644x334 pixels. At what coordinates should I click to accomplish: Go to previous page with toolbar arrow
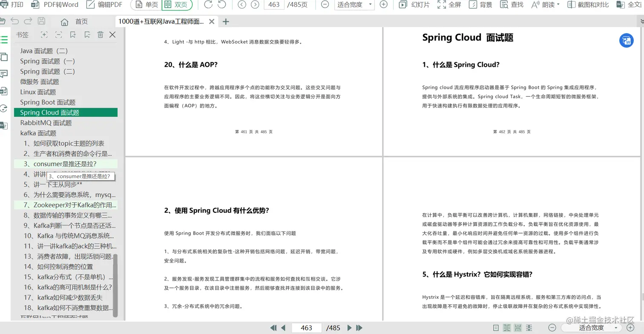pyautogui.click(x=242, y=5)
